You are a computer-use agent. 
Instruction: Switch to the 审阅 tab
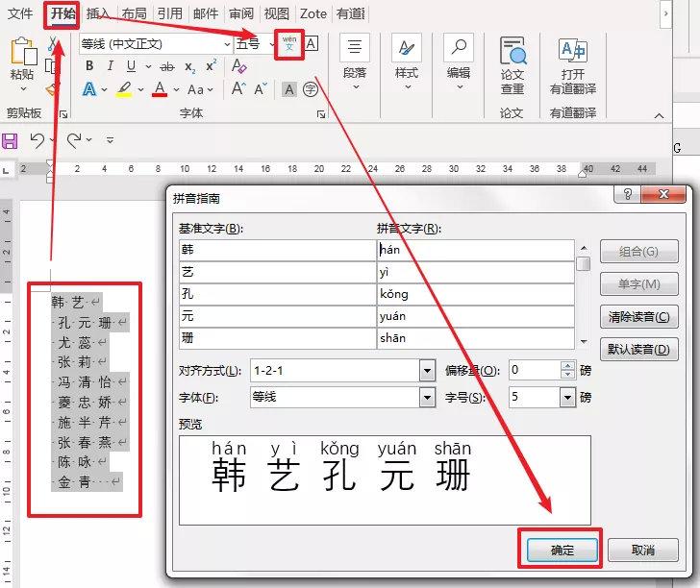point(241,13)
